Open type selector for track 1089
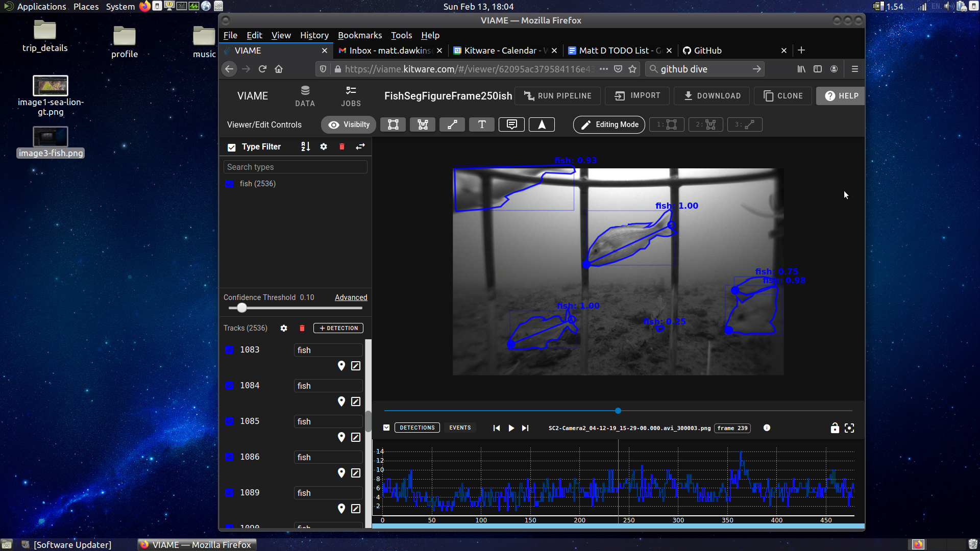 [328, 493]
